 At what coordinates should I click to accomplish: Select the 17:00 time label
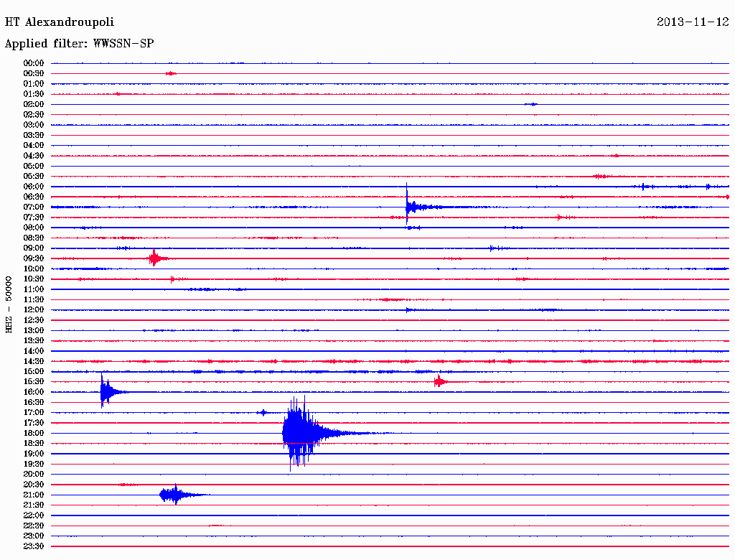pos(34,413)
